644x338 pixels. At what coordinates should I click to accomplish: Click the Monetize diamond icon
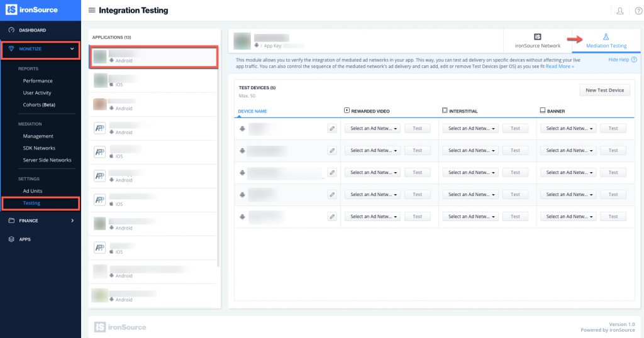[11, 48]
